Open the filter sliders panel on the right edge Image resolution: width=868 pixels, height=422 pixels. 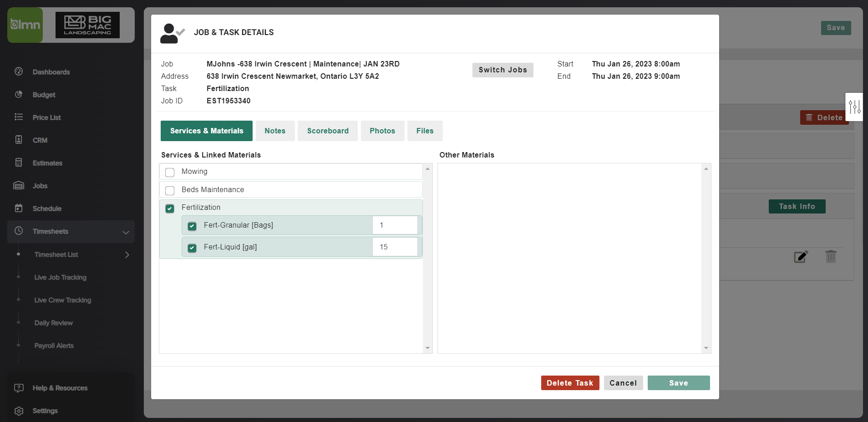[855, 107]
